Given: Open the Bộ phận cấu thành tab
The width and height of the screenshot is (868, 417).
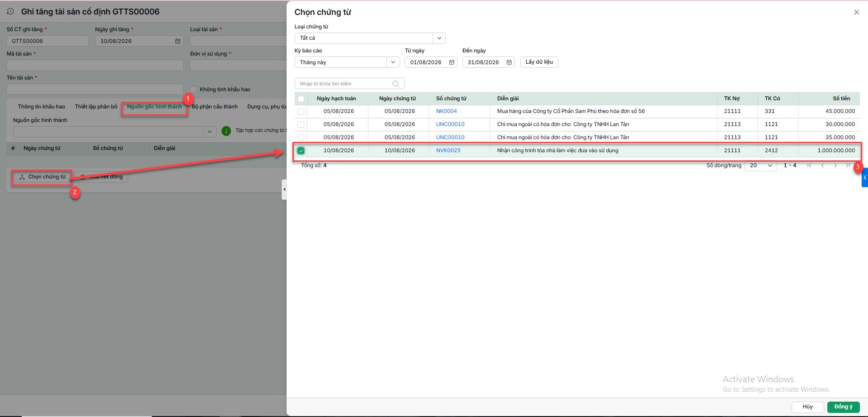Looking at the screenshot, I should (x=215, y=107).
